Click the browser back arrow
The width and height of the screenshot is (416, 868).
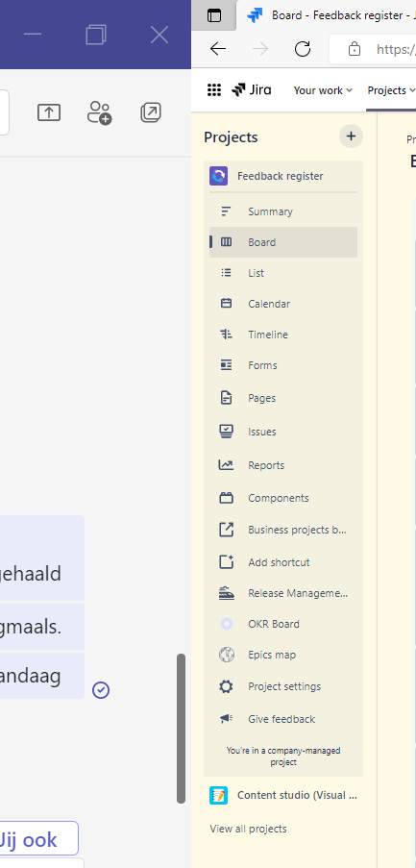[x=218, y=49]
